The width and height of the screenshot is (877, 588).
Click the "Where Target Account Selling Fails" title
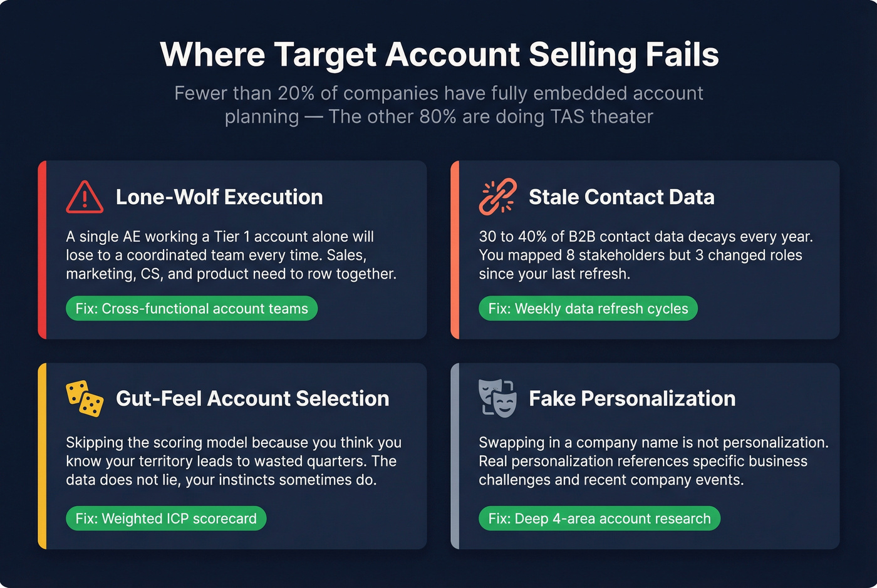point(439,54)
